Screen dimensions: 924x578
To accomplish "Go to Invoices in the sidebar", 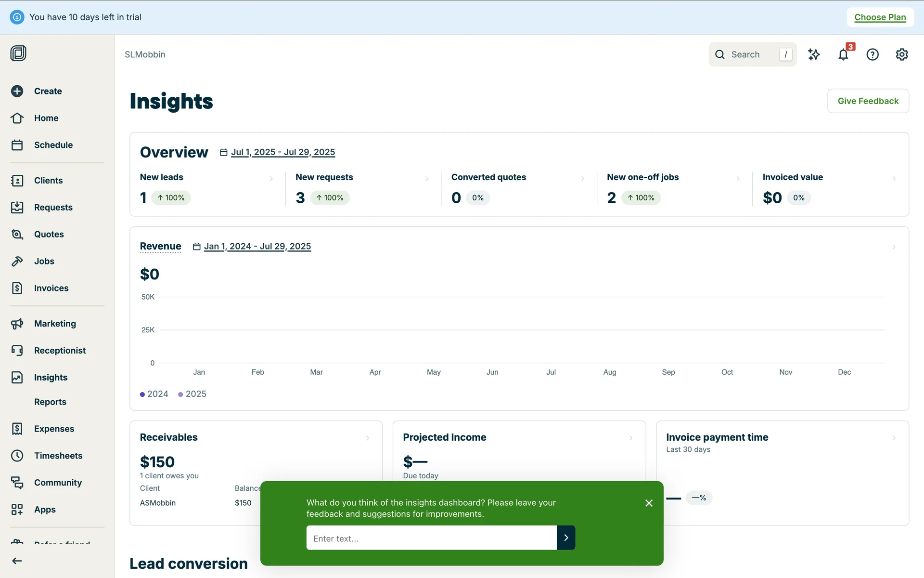I will click(x=51, y=288).
